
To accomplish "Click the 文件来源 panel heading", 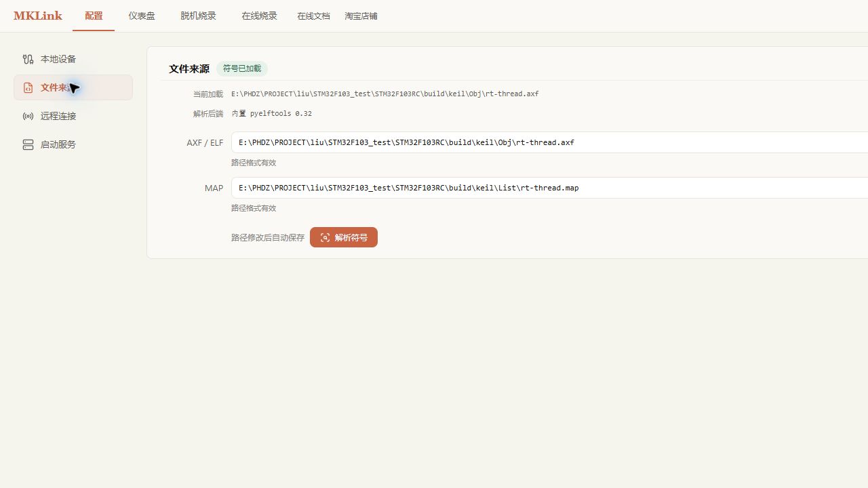I will (189, 68).
